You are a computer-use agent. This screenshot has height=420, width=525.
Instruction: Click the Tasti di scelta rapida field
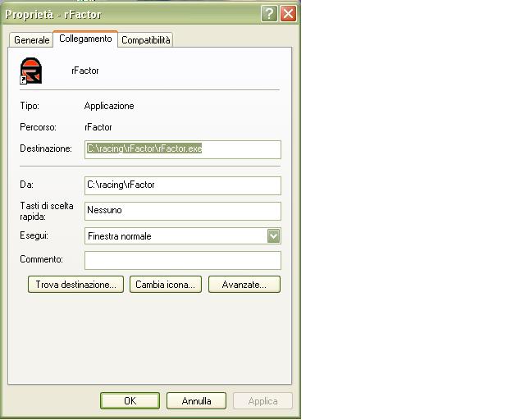[183, 211]
